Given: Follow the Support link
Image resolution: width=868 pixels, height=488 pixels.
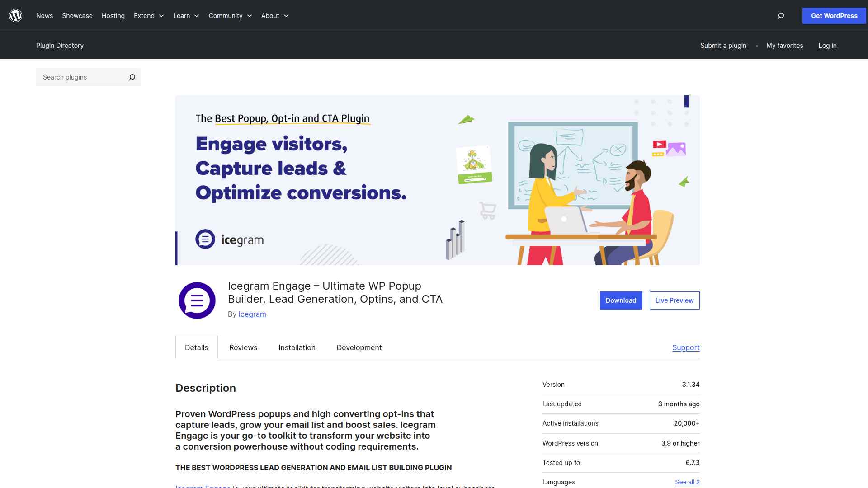Looking at the screenshot, I should [685, 347].
